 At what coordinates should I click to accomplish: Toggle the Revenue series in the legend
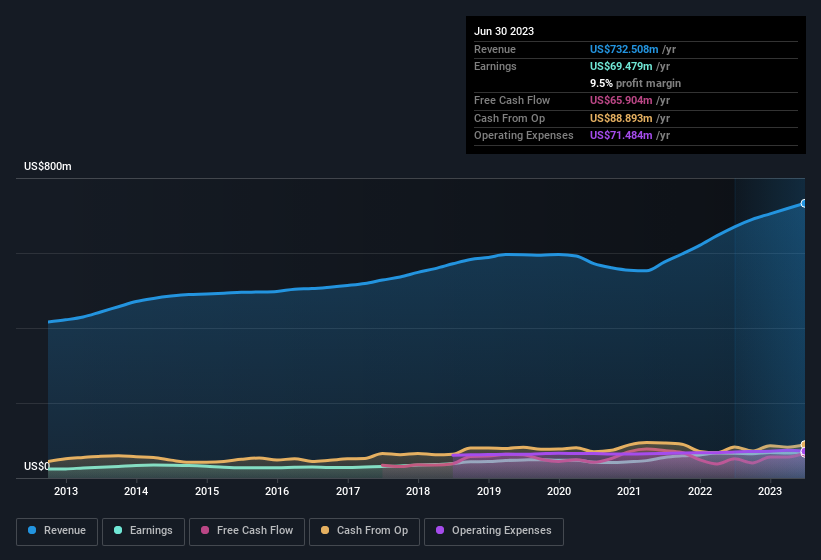(57, 531)
